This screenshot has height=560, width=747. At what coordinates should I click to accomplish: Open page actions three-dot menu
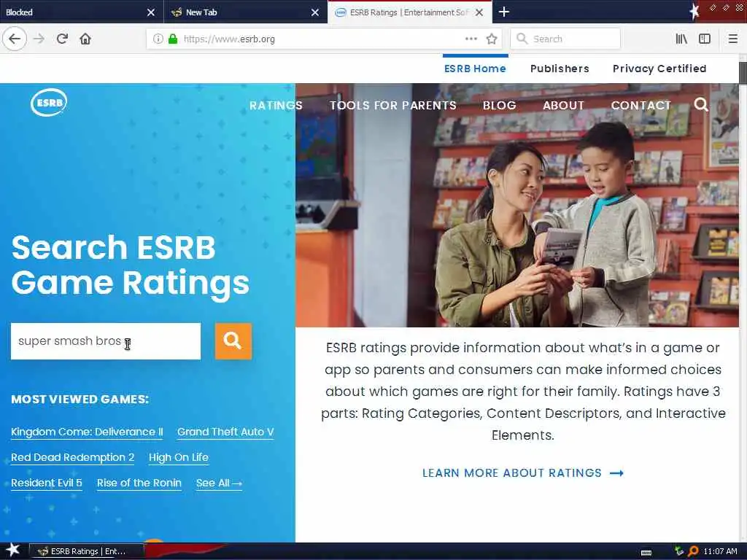click(471, 39)
